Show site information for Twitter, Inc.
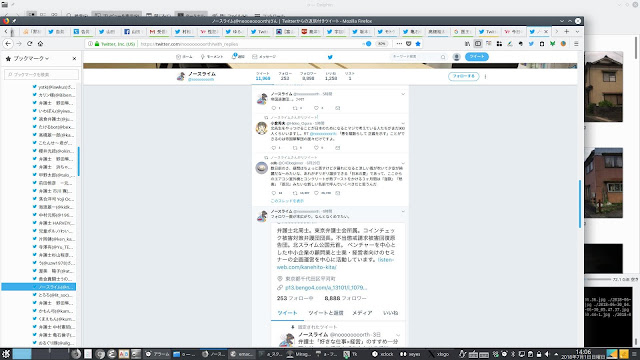Screen dimensions: 640x360 pos(91,44)
